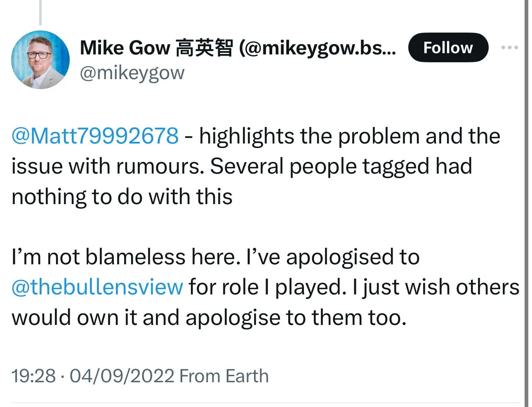Click the bold "Mike Gow" display name

click(x=125, y=48)
